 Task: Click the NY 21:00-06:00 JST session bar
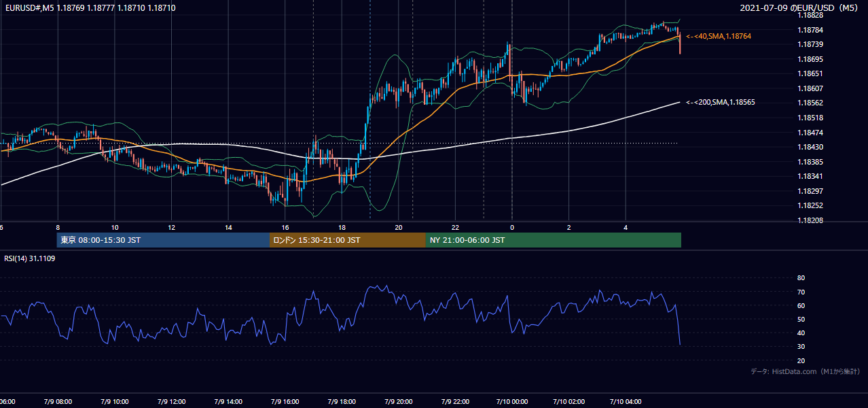tap(554, 240)
